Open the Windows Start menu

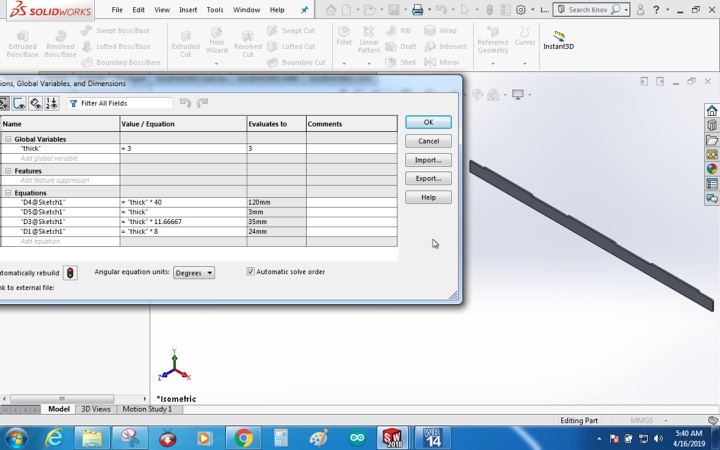16,438
